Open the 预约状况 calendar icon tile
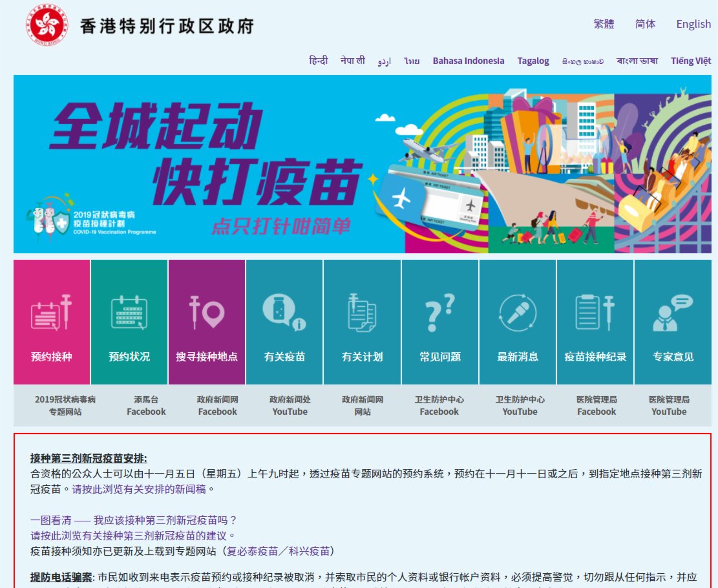 pos(129,313)
